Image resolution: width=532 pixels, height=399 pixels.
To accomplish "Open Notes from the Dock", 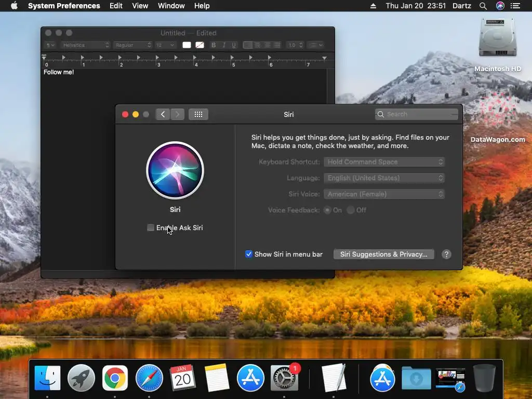I will pyautogui.click(x=217, y=378).
